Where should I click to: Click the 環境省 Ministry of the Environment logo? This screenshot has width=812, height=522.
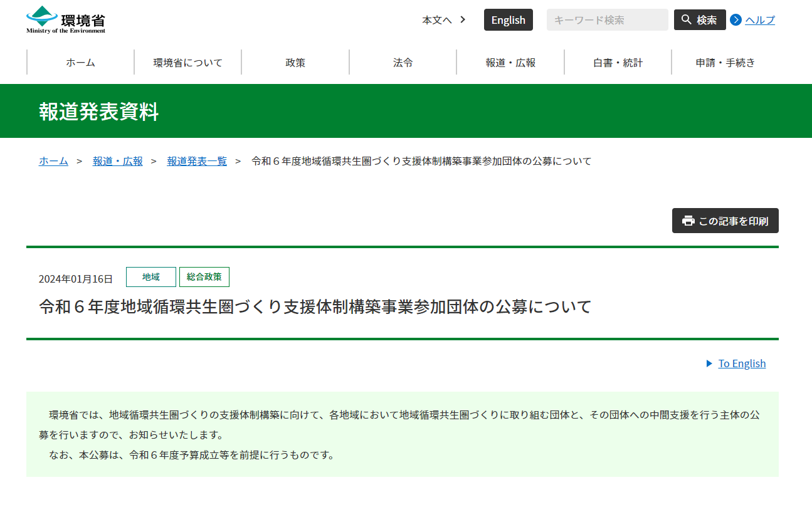click(65, 19)
